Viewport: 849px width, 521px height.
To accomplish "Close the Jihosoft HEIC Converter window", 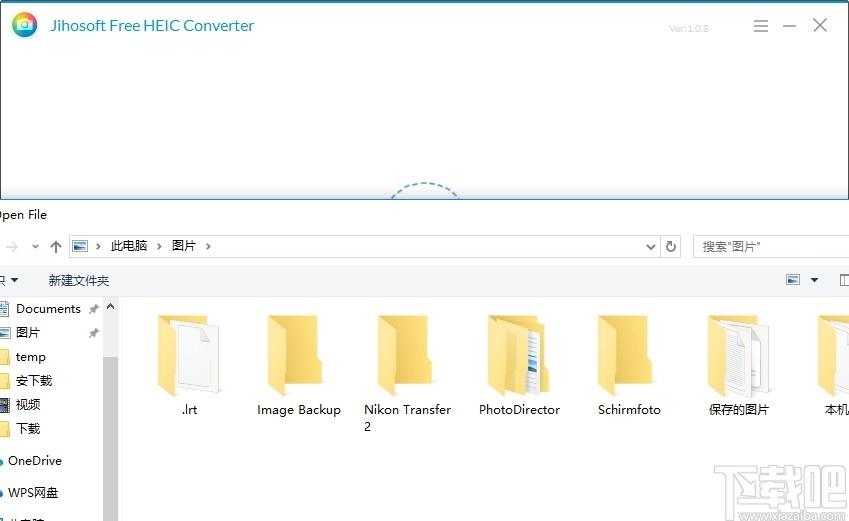I will click(820, 25).
